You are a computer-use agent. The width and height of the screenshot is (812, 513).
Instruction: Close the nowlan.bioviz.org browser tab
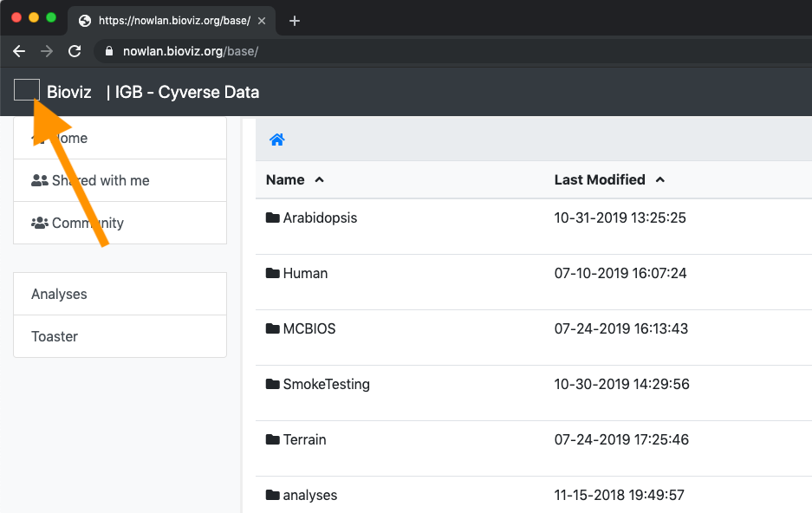coord(262,21)
